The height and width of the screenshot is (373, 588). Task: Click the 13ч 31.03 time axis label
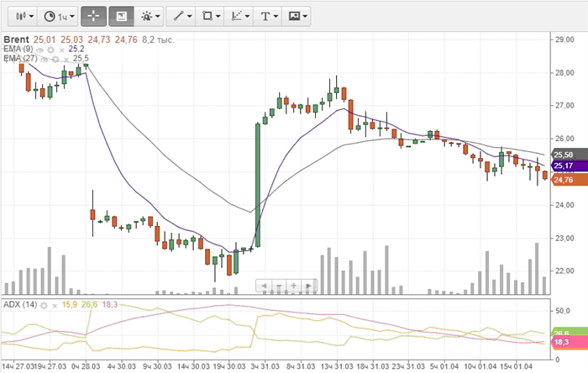(337, 366)
